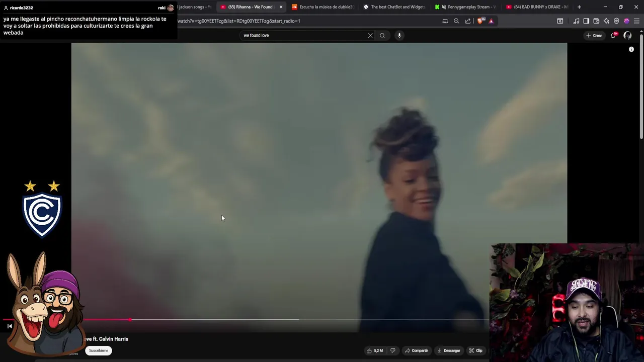
Task: Click the tab search icon in toolbar
Action: tap(560, 21)
